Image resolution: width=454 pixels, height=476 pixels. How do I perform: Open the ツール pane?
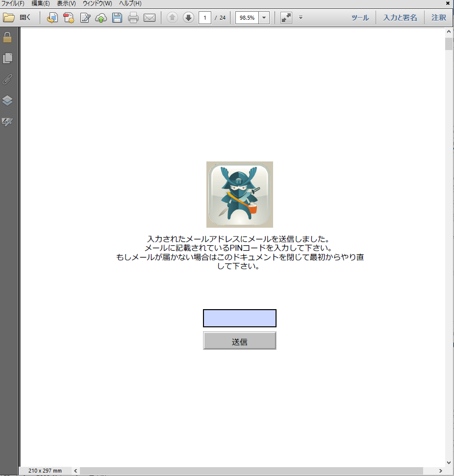click(x=360, y=17)
